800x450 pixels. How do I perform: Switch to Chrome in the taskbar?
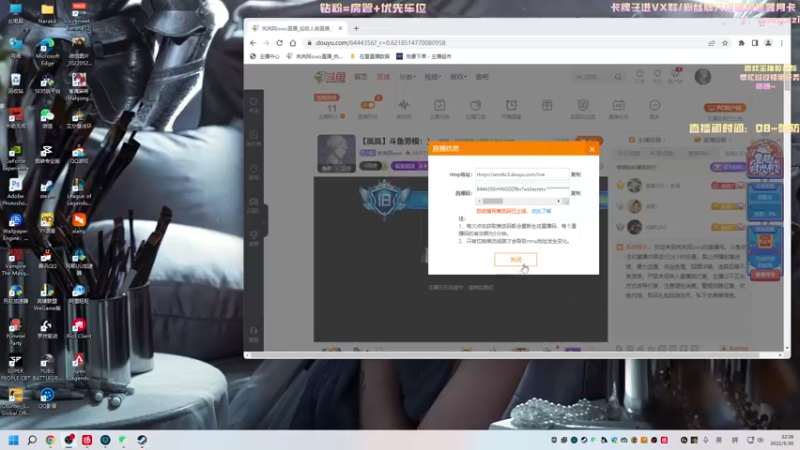(50, 440)
